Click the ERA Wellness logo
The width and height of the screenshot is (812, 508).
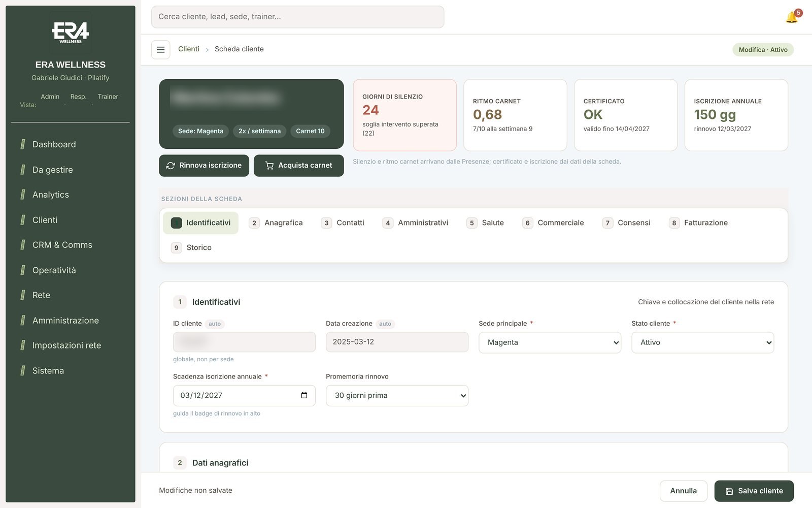tap(71, 32)
